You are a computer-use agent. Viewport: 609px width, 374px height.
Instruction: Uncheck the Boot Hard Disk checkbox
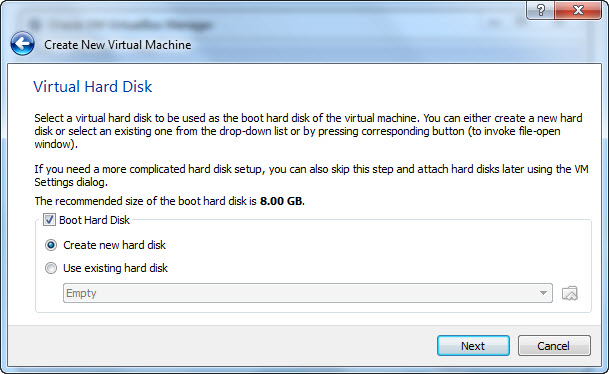49,220
